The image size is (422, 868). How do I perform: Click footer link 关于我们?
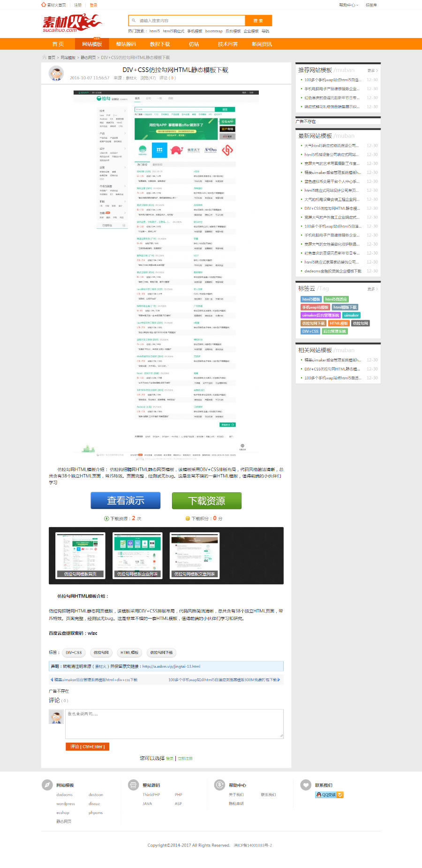pyautogui.click(x=236, y=795)
